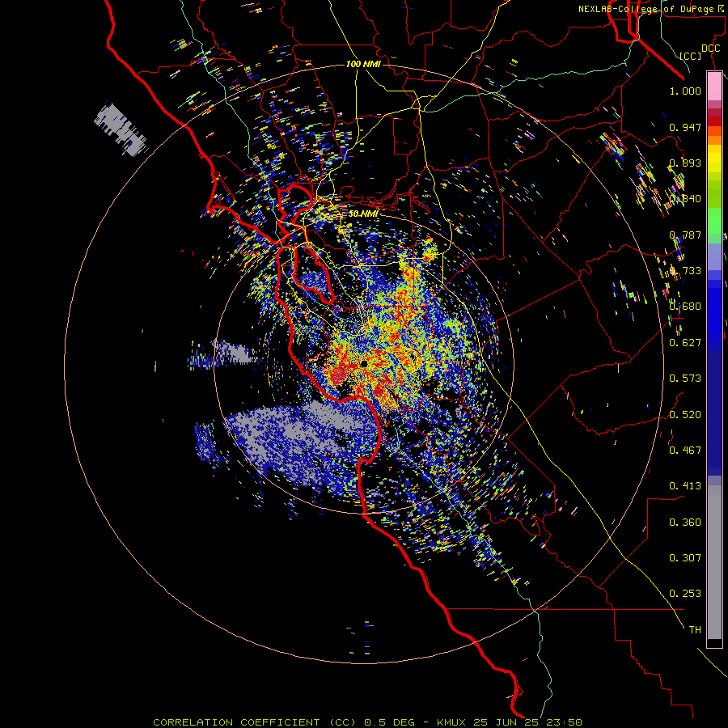Click the 0.680 legend value
728x728 pixels.
tap(685, 307)
